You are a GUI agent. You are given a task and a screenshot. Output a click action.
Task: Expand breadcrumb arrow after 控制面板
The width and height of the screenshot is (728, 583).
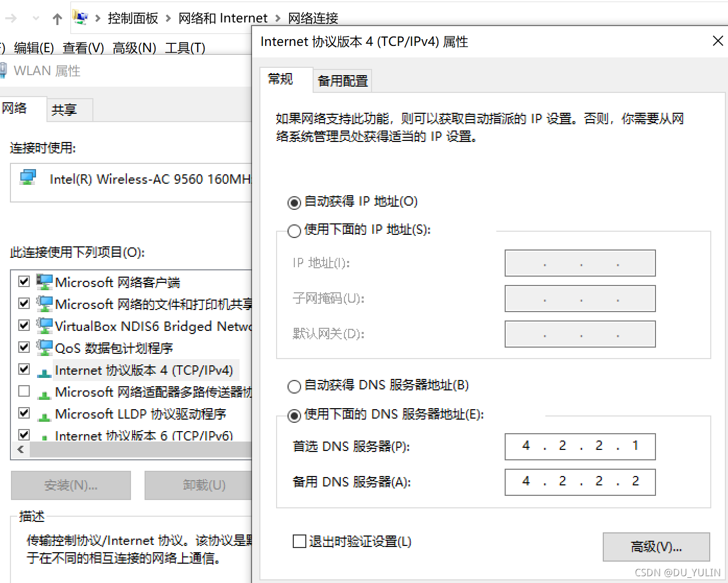pyautogui.click(x=168, y=18)
